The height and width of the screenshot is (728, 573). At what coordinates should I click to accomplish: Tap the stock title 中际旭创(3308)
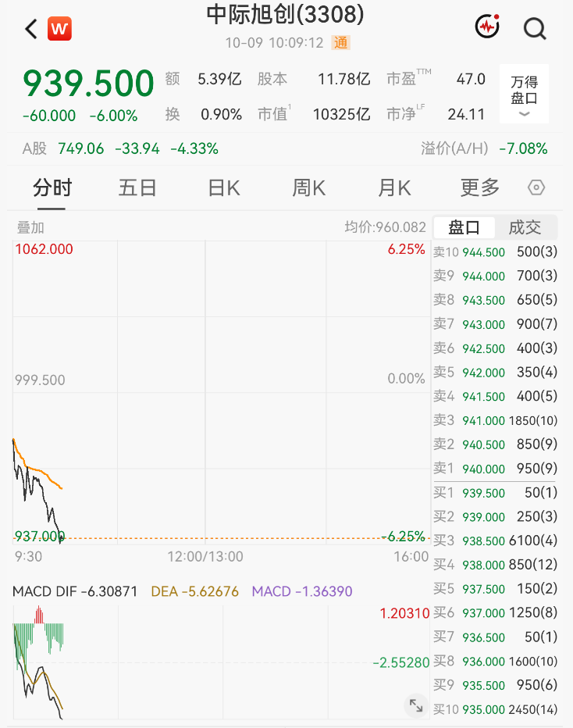(286, 15)
